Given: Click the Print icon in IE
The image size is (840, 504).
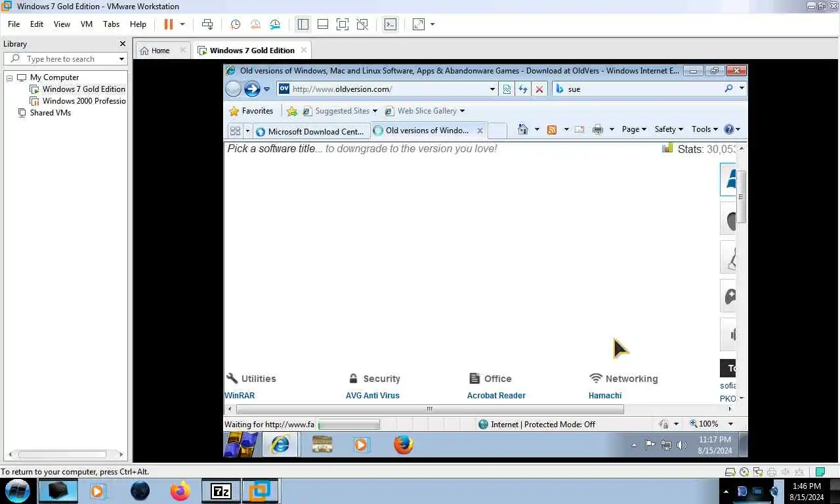Looking at the screenshot, I should 597,129.
